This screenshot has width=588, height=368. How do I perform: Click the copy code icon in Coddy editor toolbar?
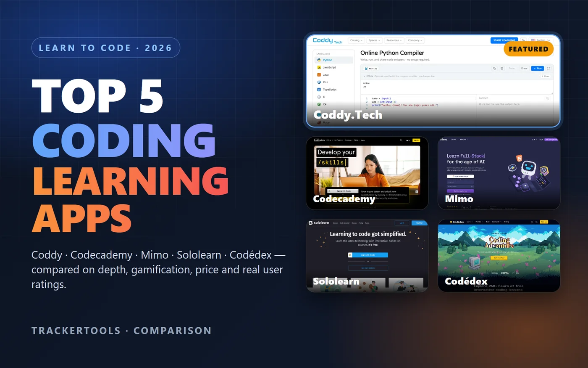click(494, 68)
